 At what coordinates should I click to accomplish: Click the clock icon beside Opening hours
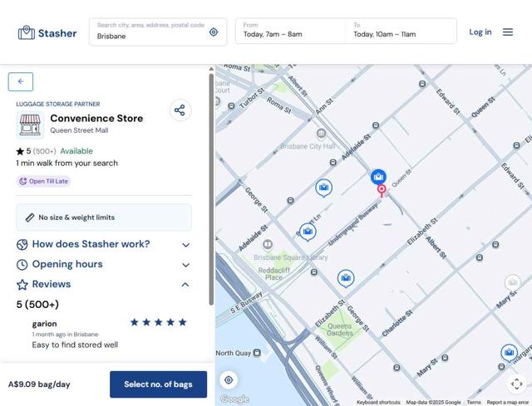[x=22, y=265]
